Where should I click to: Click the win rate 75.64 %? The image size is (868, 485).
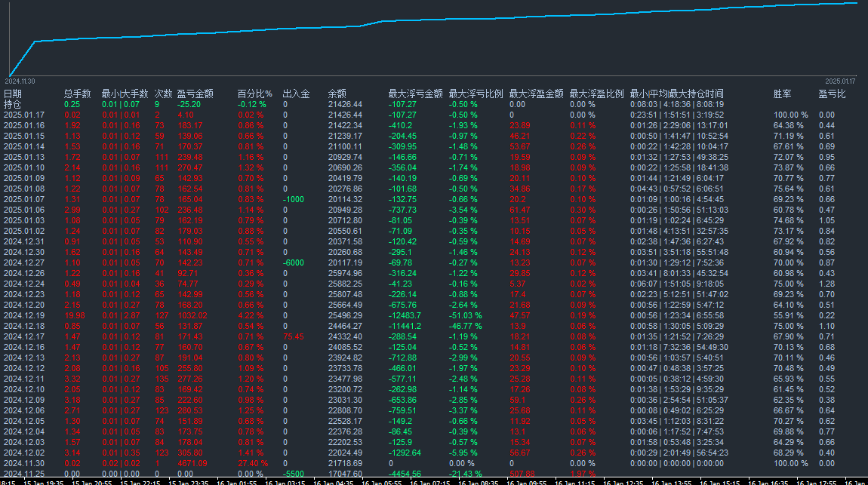pos(788,189)
